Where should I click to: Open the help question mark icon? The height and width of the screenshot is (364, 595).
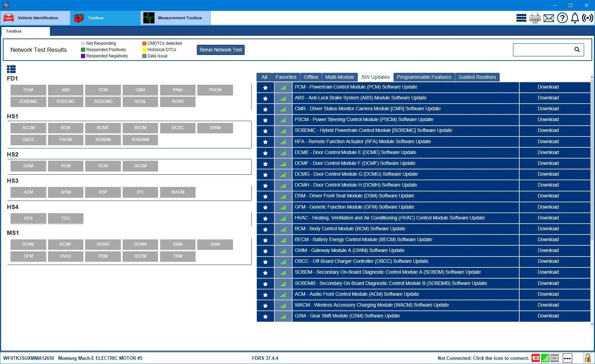(562, 18)
